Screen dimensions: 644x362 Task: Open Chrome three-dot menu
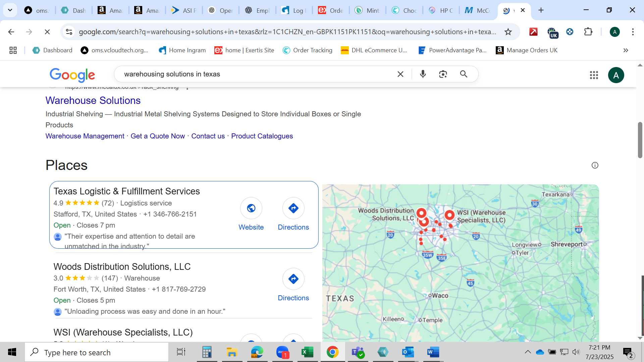point(633,32)
